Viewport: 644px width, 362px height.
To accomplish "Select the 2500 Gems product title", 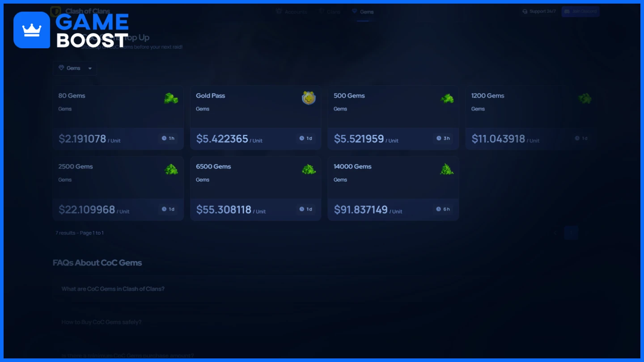I will coord(76,166).
